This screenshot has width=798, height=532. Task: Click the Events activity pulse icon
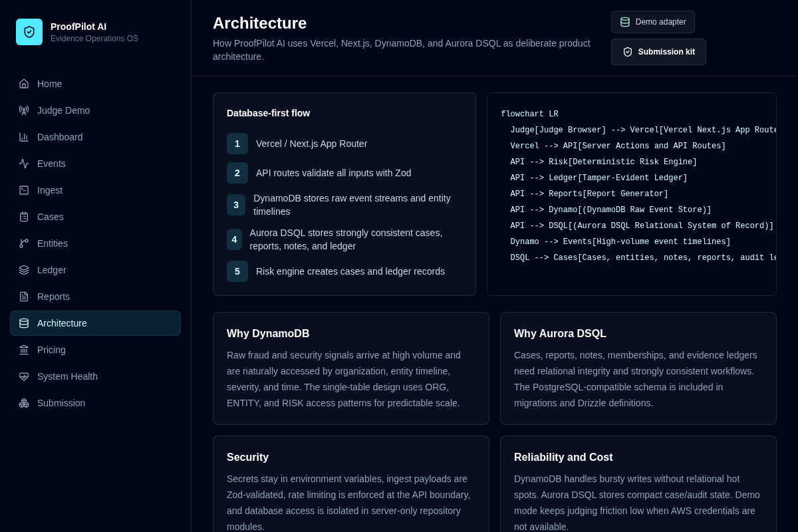click(x=24, y=164)
